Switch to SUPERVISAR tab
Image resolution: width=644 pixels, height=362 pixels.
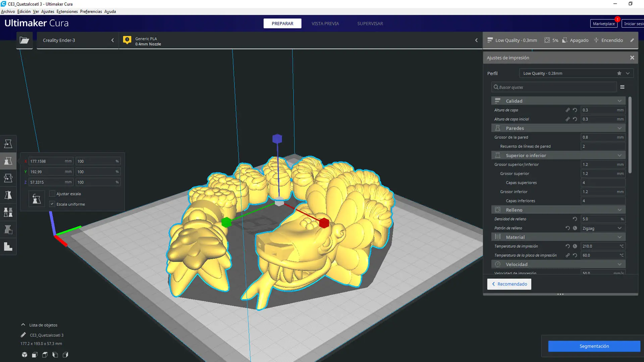tap(370, 23)
